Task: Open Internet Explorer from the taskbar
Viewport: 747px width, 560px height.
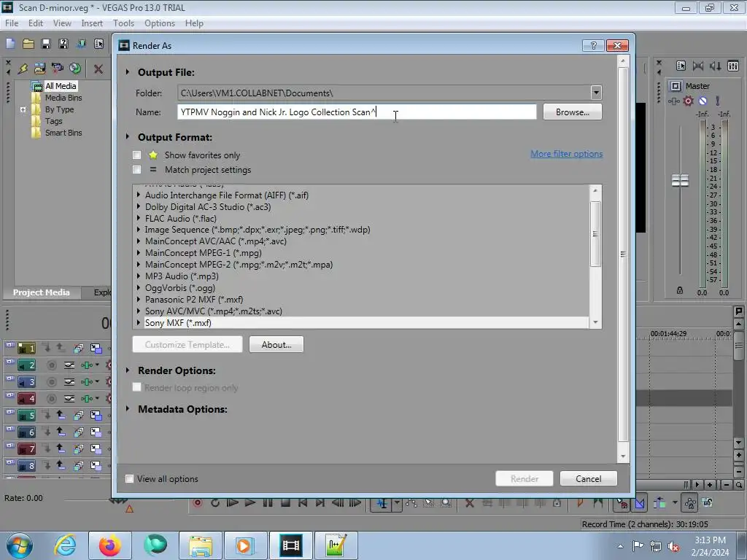Action: coord(65,545)
